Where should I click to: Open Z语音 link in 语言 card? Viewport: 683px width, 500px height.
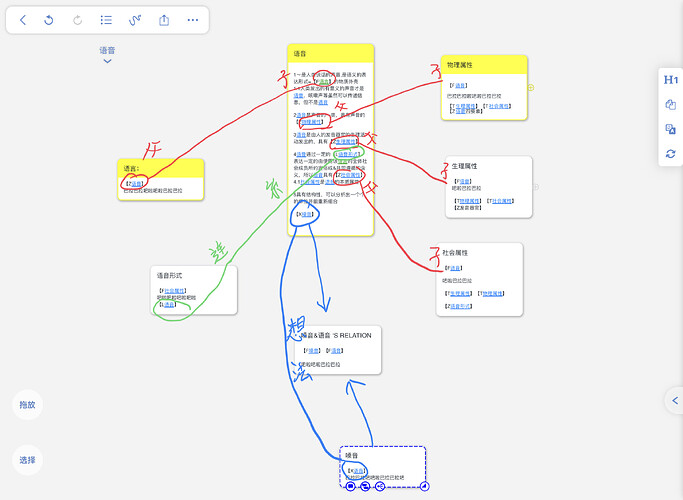click(x=136, y=184)
